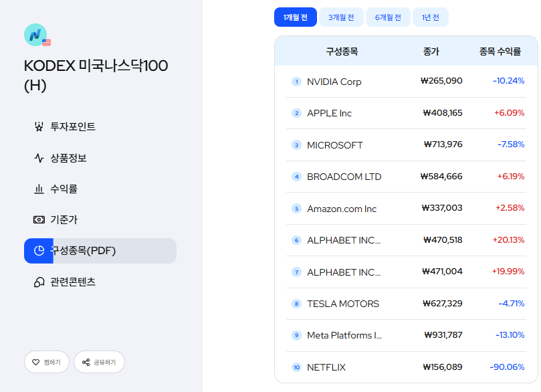Click rank badge 6 beside ALPHABET INC

(296, 240)
